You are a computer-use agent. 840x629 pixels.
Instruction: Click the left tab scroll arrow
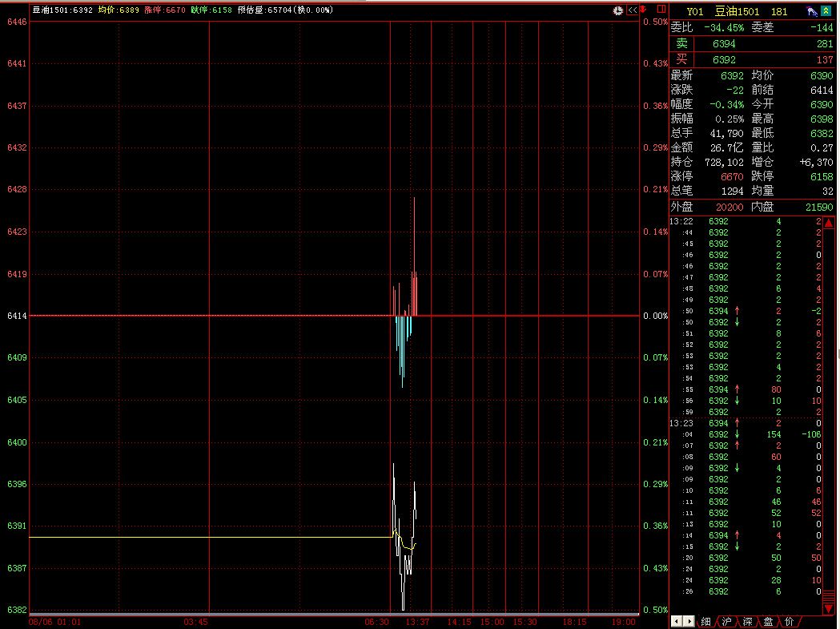[x=675, y=621]
